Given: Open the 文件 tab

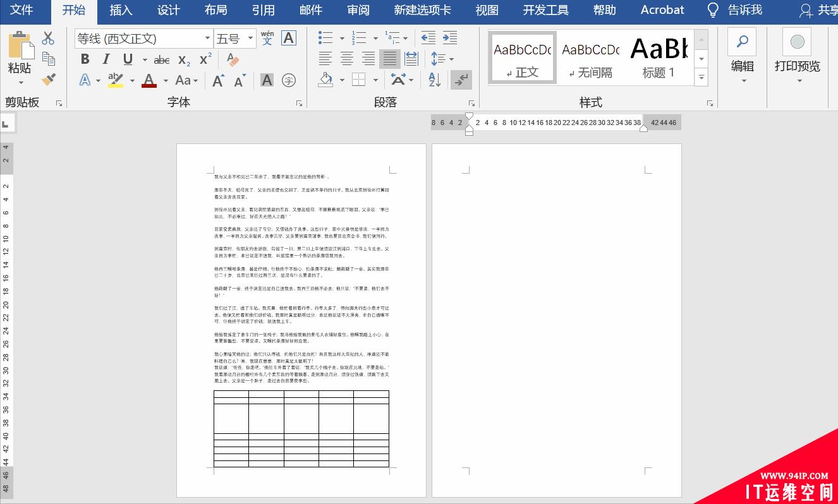Looking at the screenshot, I should (x=21, y=10).
